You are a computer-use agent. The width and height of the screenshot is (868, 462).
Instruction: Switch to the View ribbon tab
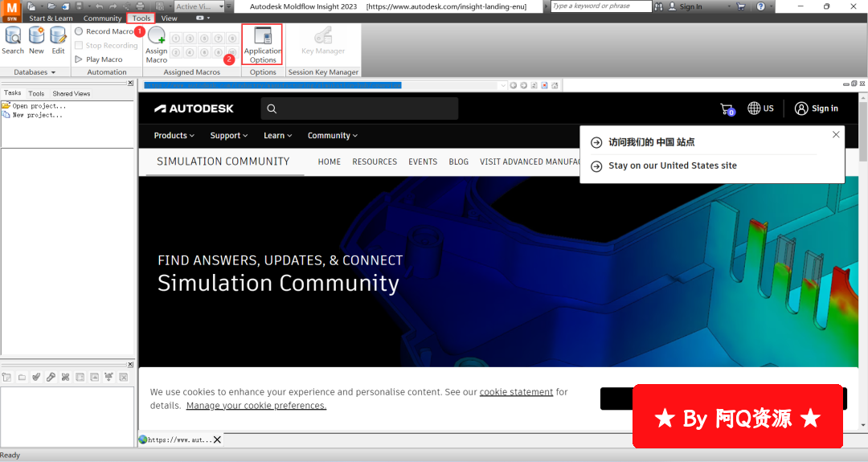tap(170, 18)
